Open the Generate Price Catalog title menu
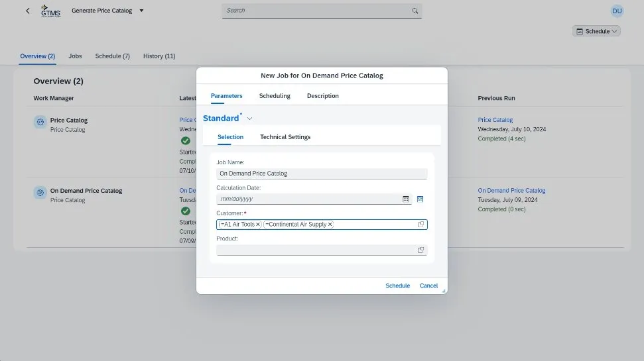This screenshot has width=644, height=361. coord(141,11)
